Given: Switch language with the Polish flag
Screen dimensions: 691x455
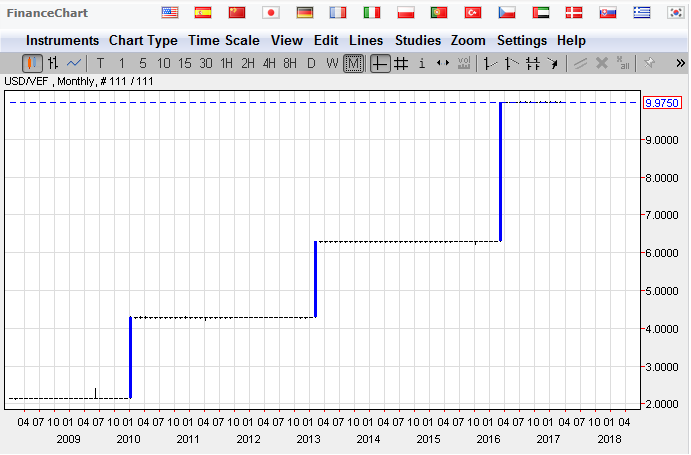Looking at the screenshot, I should pyautogui.click(x=405, y=12).
